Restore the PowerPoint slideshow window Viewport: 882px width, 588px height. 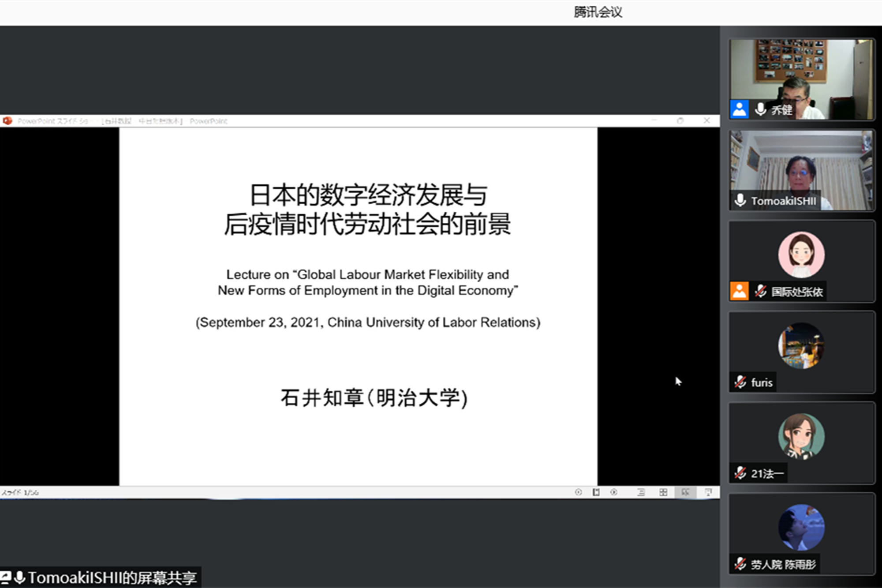tap(680, 121)
